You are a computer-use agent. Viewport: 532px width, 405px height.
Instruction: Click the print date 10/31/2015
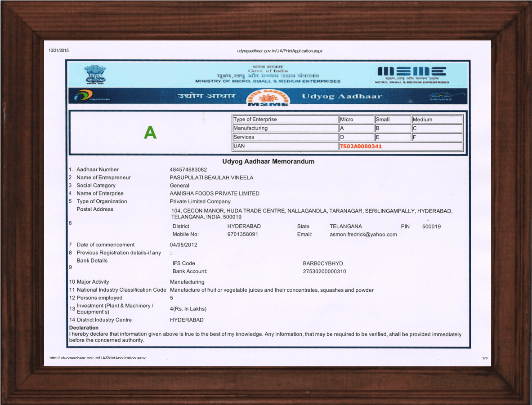[58, 50]
